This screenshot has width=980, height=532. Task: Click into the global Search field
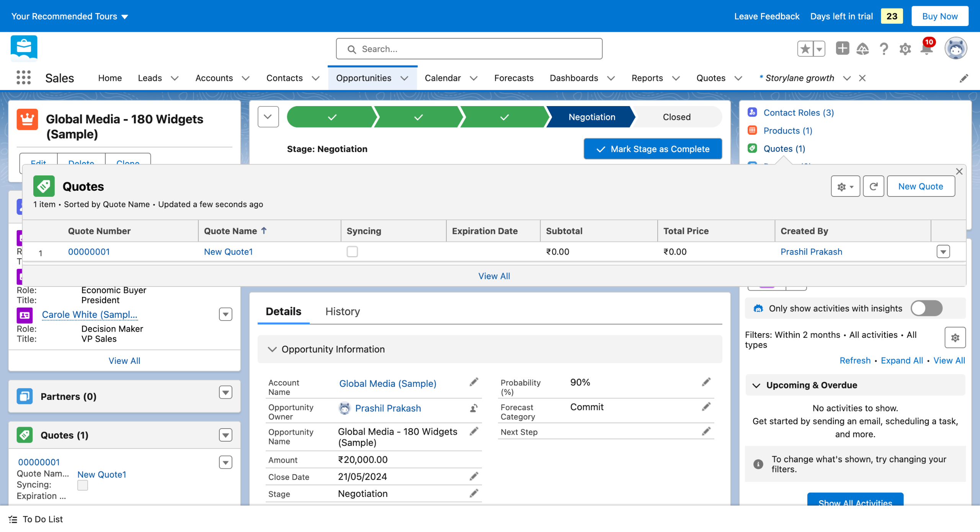pos(469,49)
